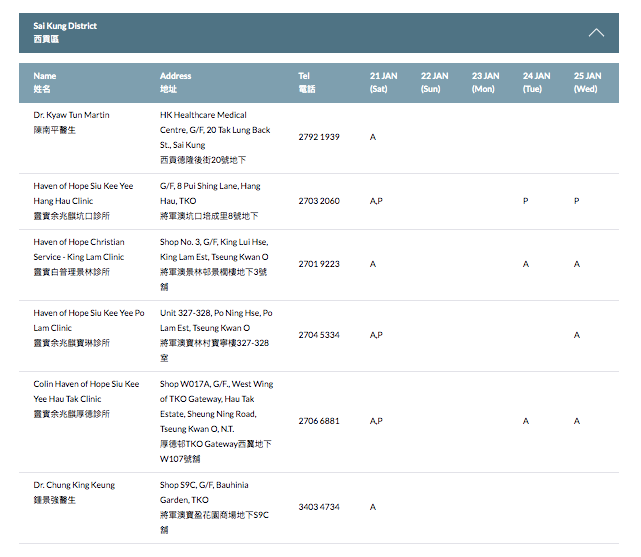Select the 21 JAN (Sat) column header

(383, 82)
